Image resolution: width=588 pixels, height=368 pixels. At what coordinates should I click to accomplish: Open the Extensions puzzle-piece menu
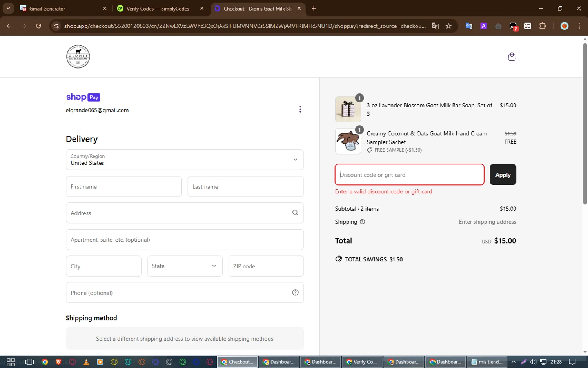coord(543,26)
